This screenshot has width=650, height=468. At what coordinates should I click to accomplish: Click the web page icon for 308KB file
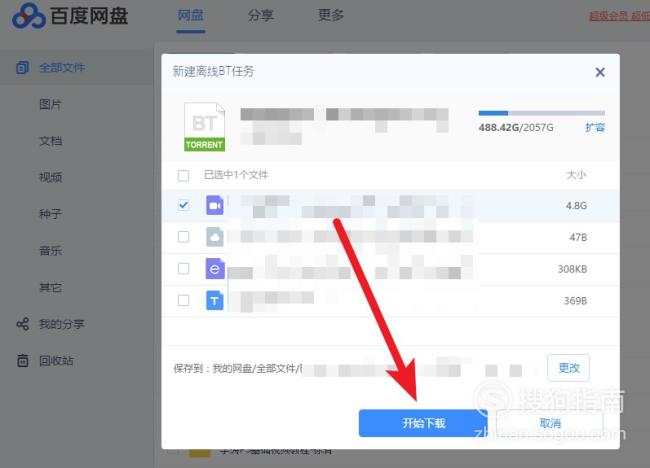coord(215,269)
